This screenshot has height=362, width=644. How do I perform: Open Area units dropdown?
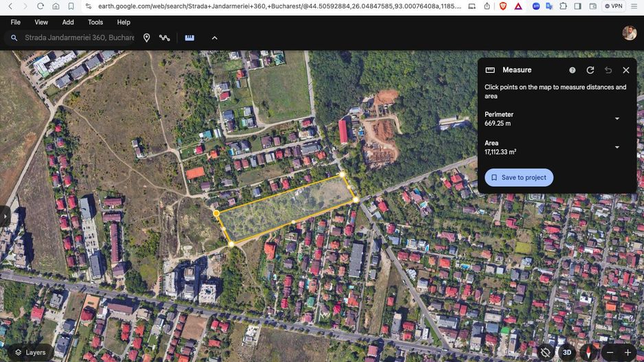pos(617,147)
